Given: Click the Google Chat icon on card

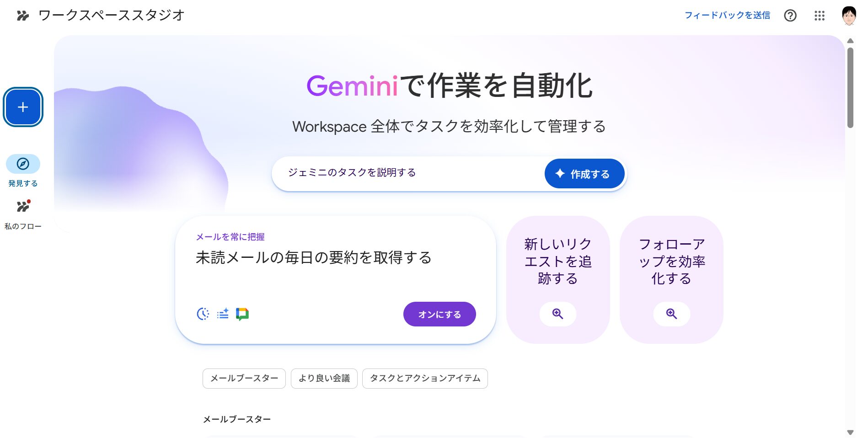Looking at the screenshot, I should tap(242, 314).
